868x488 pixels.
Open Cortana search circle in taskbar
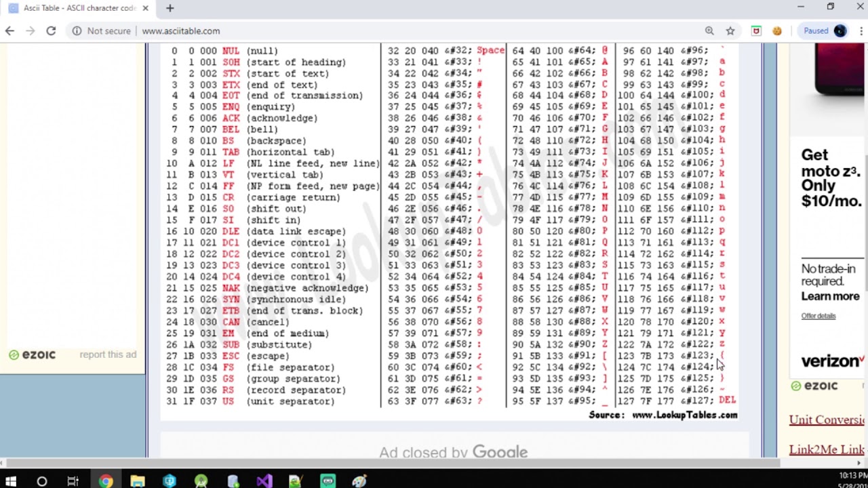pyautogui.click(x=42, y=481)
